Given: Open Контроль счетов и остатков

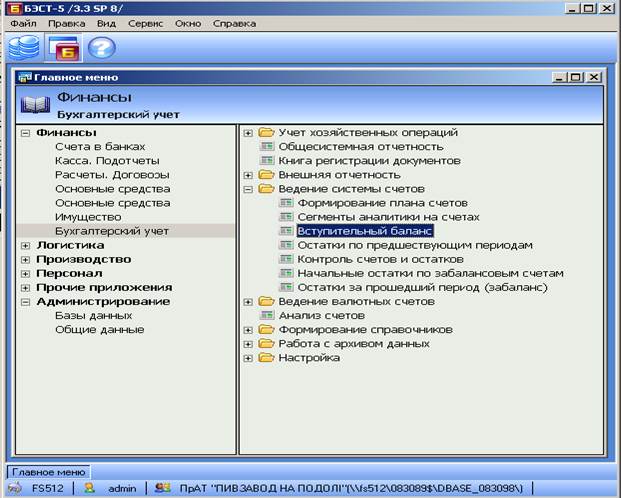Looking at the screenshot, I should coord(380,259).
